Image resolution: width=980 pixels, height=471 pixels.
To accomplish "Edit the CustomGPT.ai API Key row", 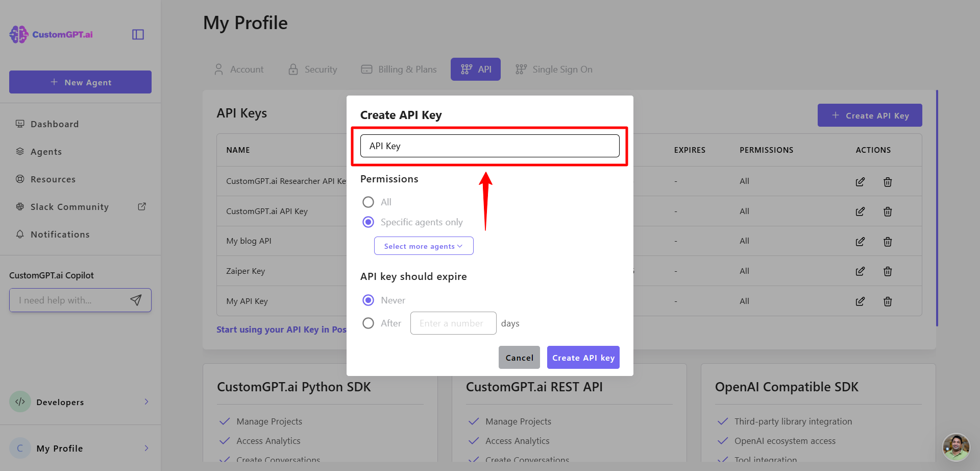I will [860, 211].
